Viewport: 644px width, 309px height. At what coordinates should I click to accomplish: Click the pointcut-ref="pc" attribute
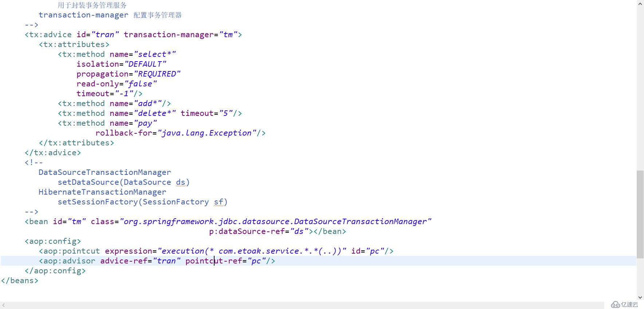(x=225, y=261)
